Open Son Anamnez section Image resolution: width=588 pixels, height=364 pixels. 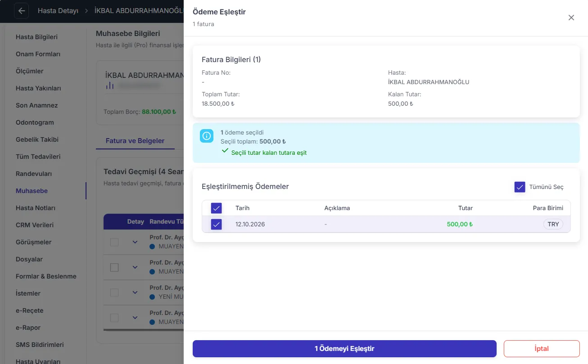click(x=37, y=105)
